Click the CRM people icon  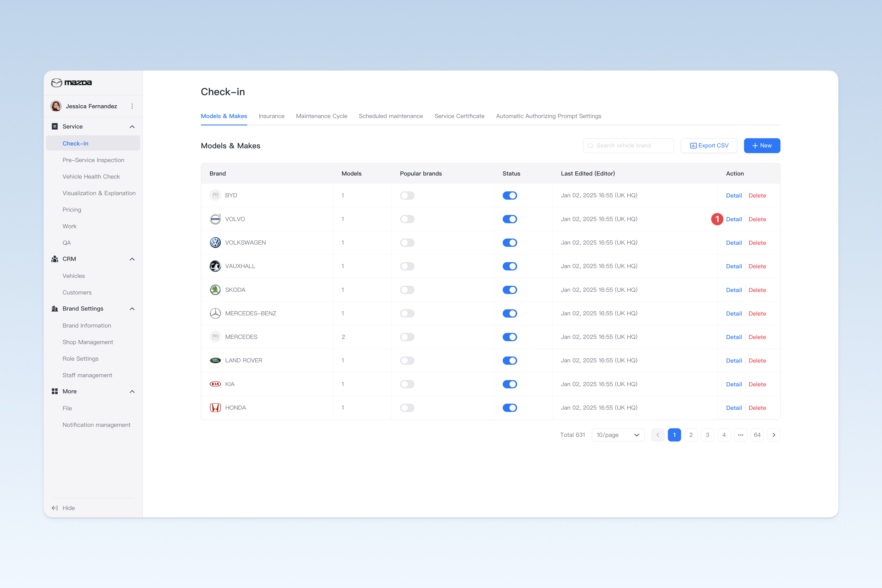pyautogui.click(x=55, y=259)
